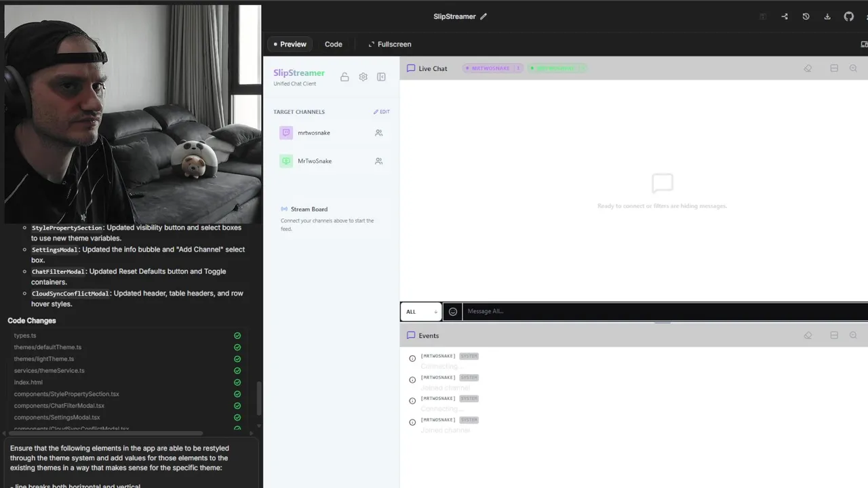The width and height of the screenshot is (868, 488).
Task: Open index.html file entry
Action: coord(28,382)
